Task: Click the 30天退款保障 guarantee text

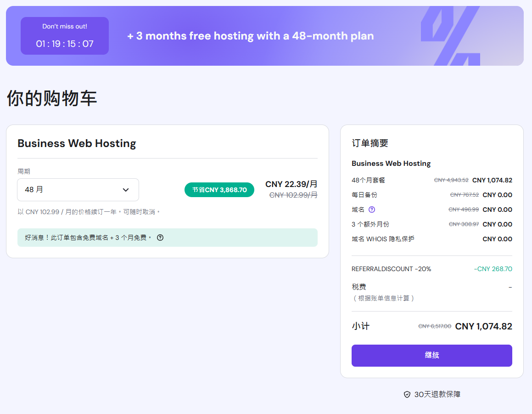Action: pyautogui.click(x=437, y=394)
